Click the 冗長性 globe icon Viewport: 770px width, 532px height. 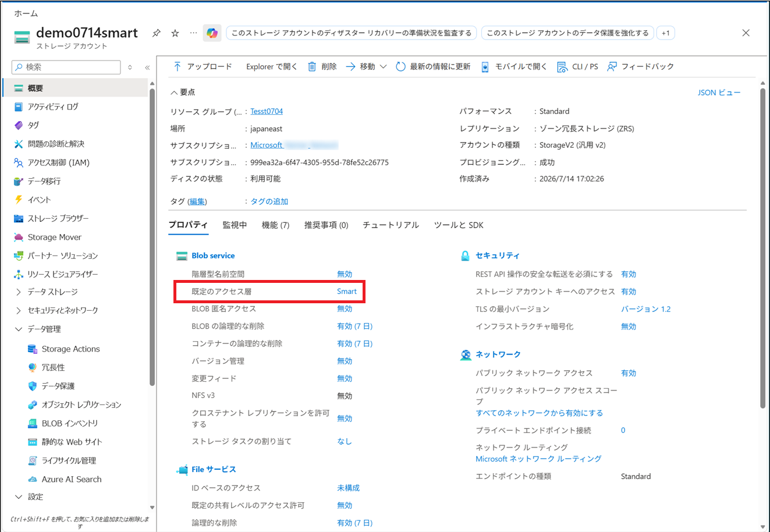pos(33,367)
